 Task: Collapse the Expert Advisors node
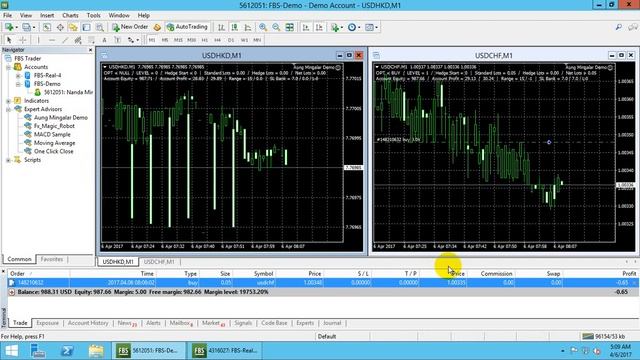tap(8, 109)
